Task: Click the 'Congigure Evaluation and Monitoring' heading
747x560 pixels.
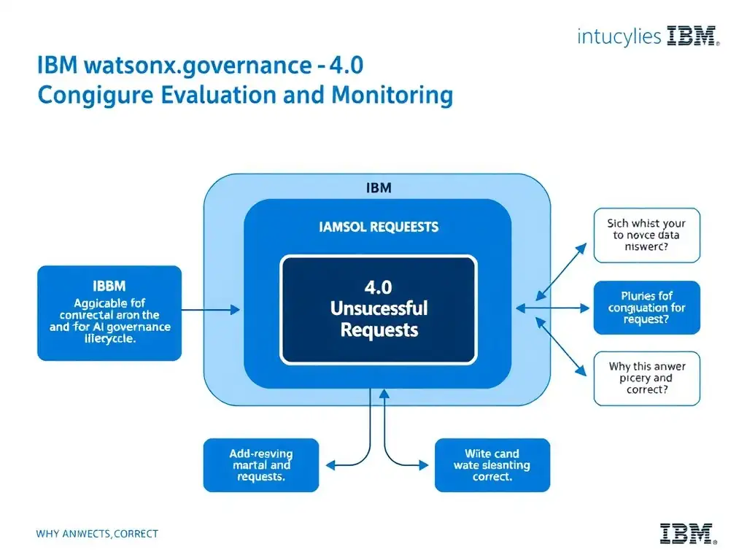Action: tap(245, 96)
